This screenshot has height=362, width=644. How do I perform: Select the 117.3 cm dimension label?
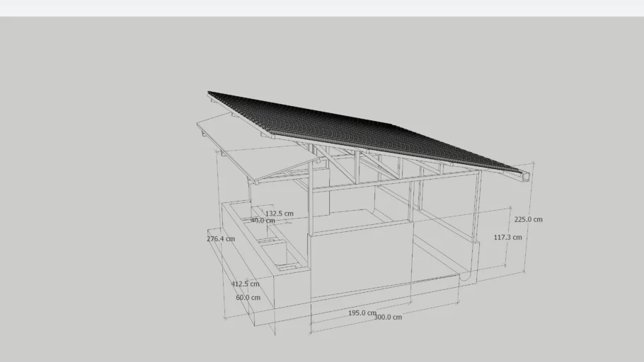[507, 238]
